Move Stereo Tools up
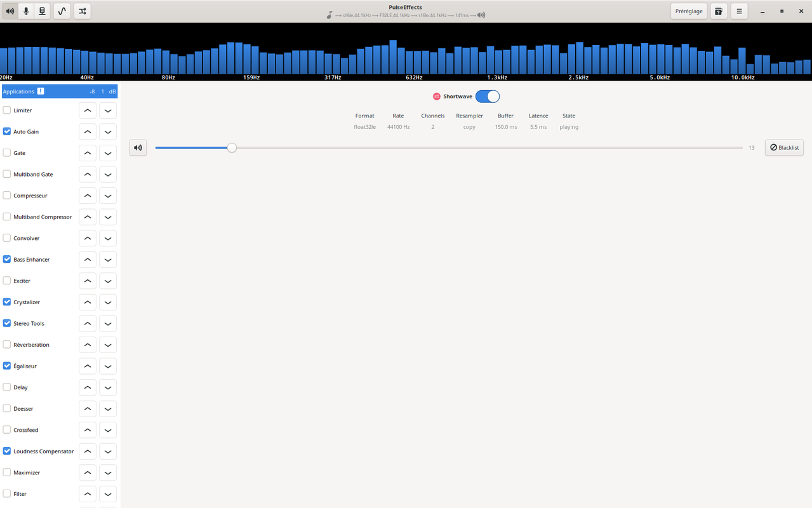This screenshot has width=812, height=508. point(88,323)
